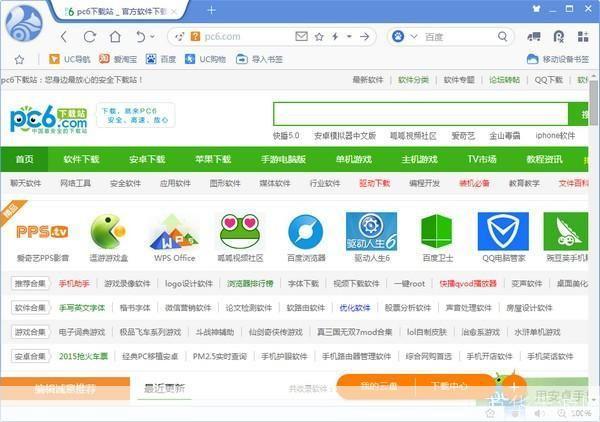Open the 首页 navigation tab
This screenshot has height=422, width=600.
pos(24,159)
